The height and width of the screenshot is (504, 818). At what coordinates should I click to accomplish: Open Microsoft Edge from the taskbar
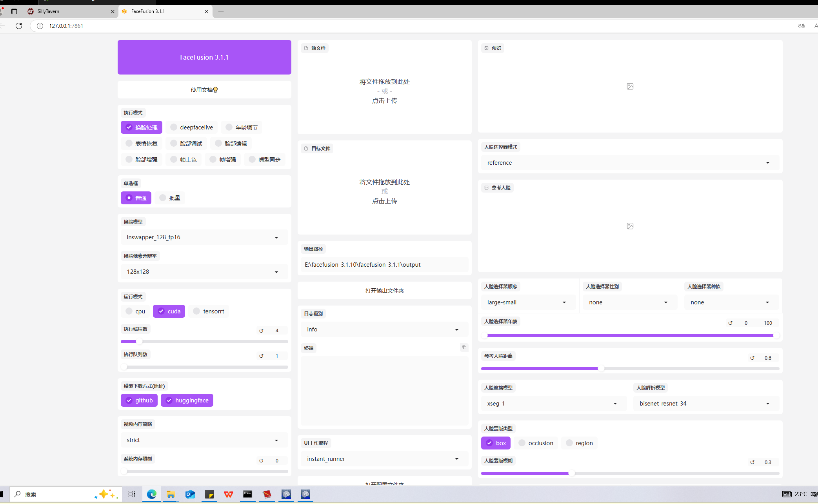151,494
